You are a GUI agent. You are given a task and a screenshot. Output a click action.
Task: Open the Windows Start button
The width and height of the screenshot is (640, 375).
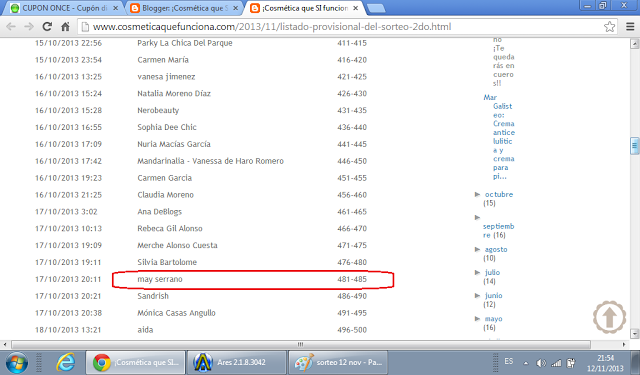(16, 362)
